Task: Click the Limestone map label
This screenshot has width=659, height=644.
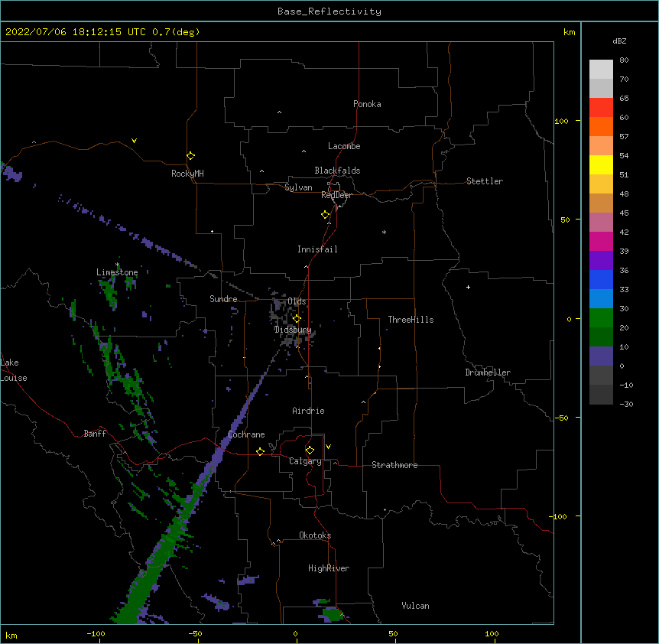Action: click(117, 272)
